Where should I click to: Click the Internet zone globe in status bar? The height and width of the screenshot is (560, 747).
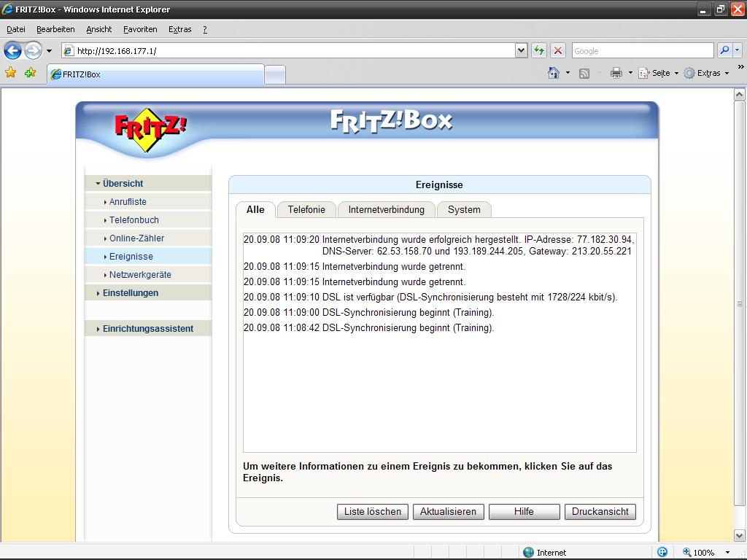coord(528,553)
